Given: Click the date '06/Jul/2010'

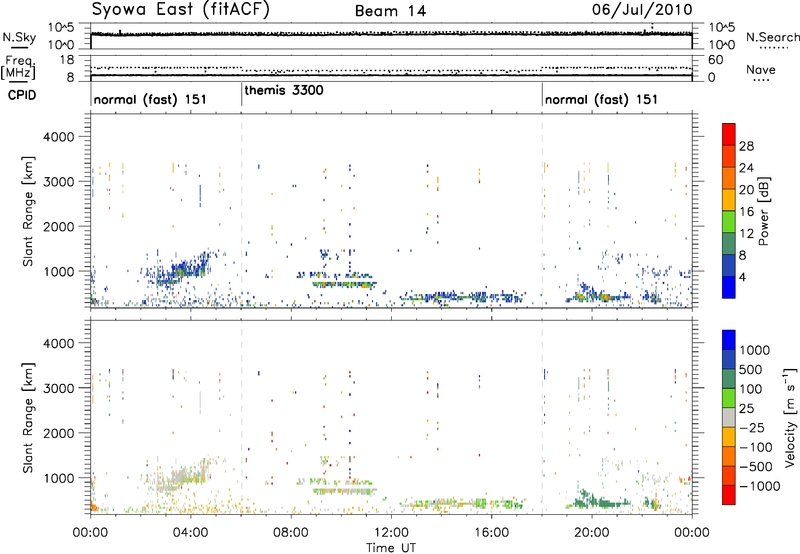Looking at the screenshot, I should tap(642, 10).
